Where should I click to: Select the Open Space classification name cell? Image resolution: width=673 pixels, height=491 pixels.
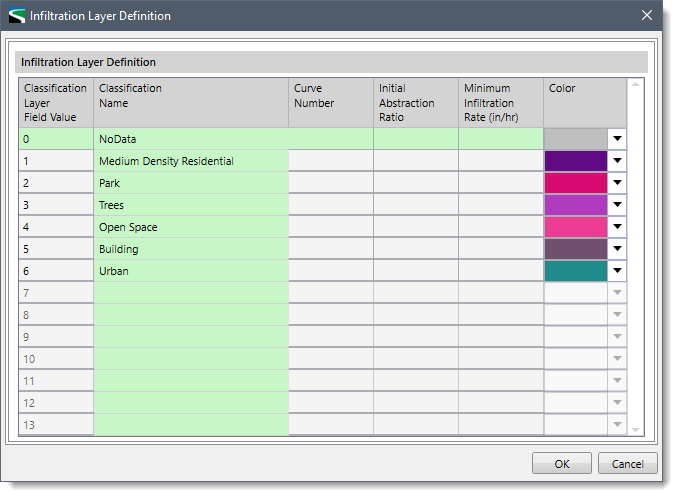(191, 227)
